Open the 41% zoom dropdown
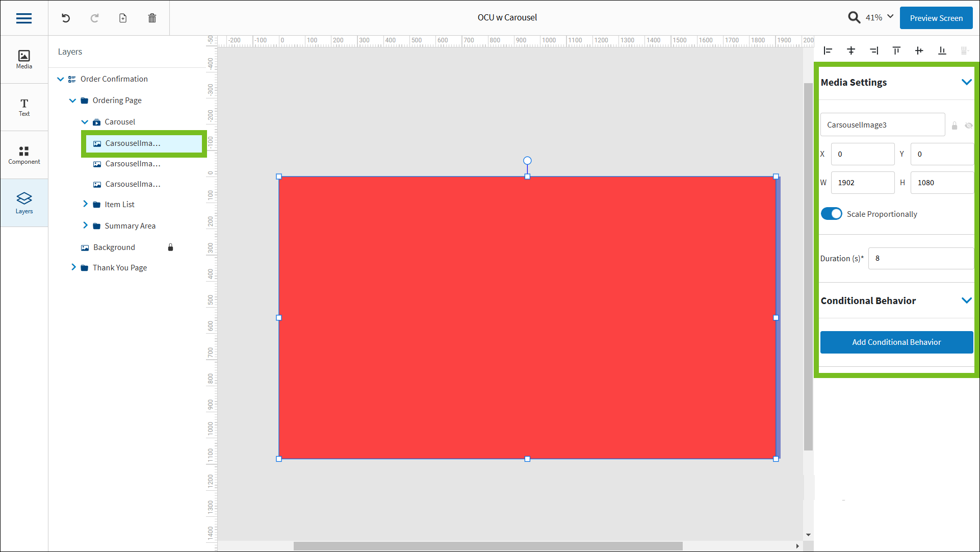Image resolution: width=980 pixels, height=552 pixels. point(890,16)
